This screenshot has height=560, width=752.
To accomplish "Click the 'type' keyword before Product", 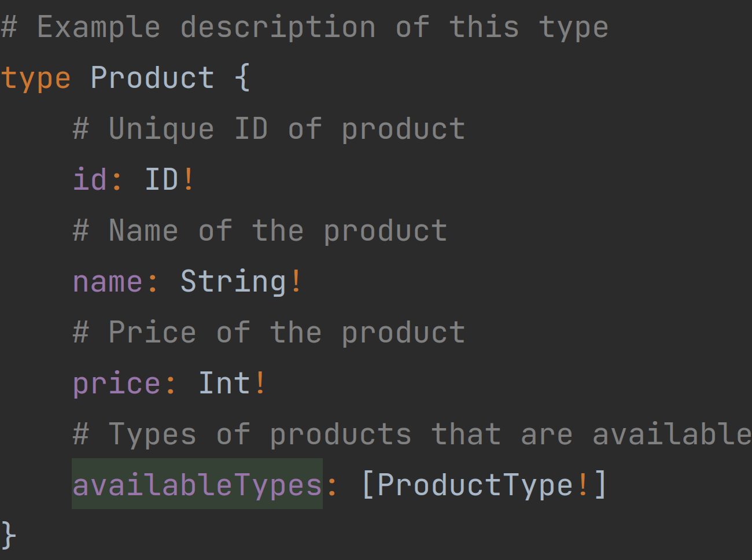I will point(36,79).
